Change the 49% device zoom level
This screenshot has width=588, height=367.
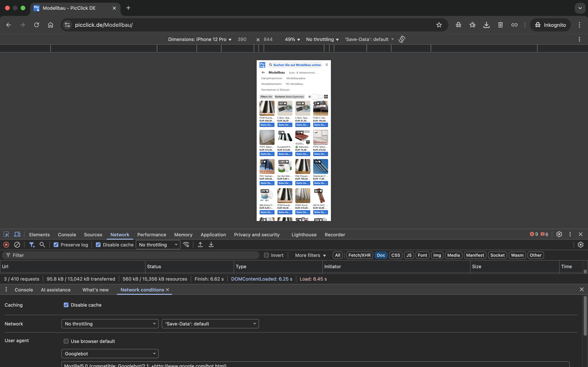tap(292, 39)
